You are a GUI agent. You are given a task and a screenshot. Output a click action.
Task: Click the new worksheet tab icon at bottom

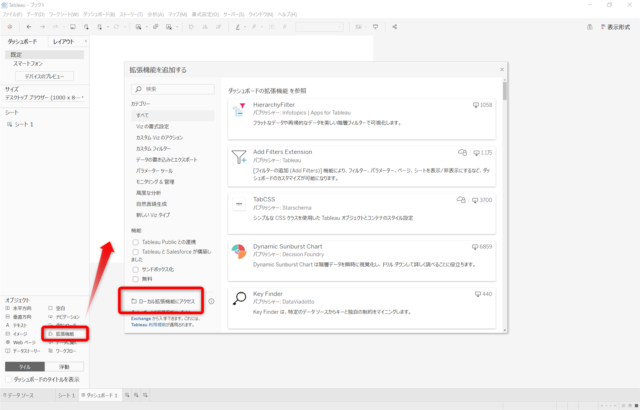pos(127,395)
